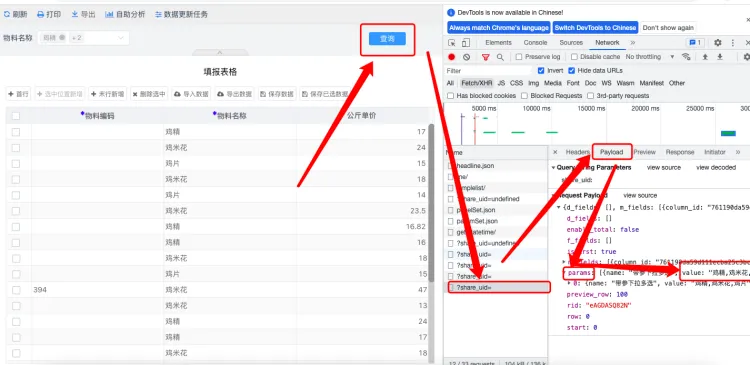Click the import HAR upload arrow
Viewport: 750px width, 365px height.
705,57
